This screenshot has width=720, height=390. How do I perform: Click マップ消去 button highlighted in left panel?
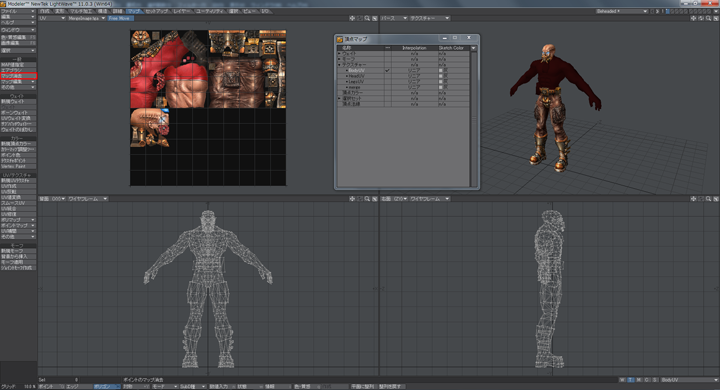(18, 76)
